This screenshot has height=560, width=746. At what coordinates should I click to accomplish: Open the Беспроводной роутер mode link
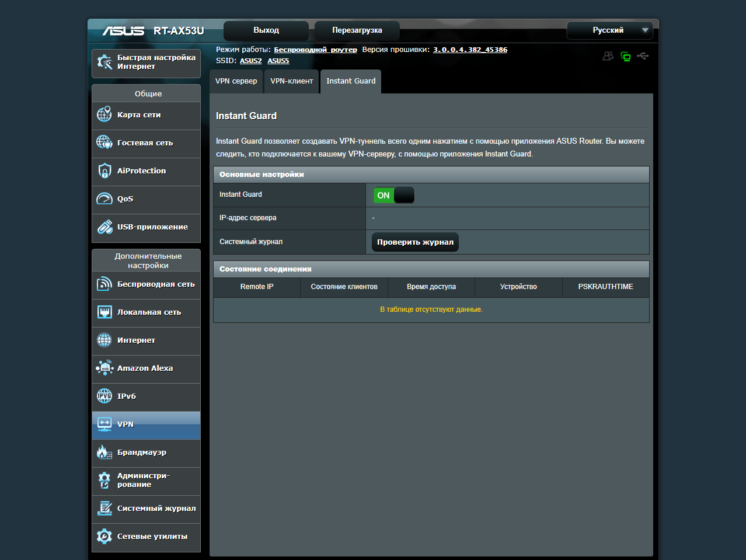pyautogui.click(x=315, y=50)
